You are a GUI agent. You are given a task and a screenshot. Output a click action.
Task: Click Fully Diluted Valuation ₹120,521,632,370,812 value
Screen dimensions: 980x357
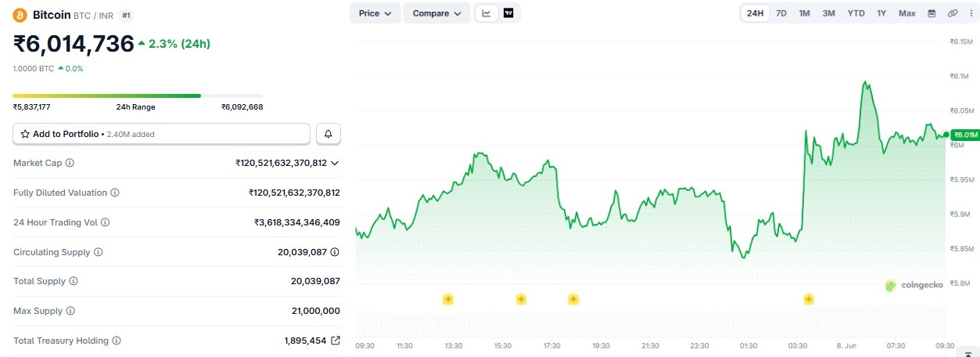294,193
